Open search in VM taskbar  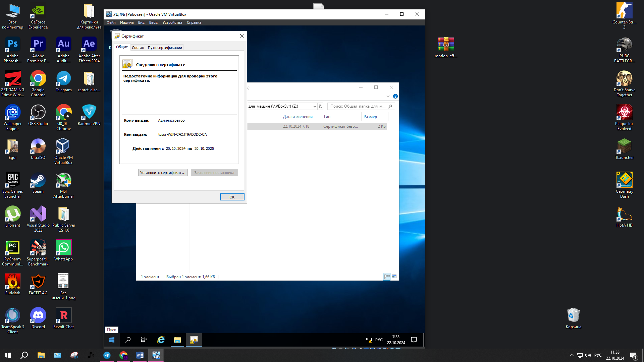pyautogui.click(x=128, y=340)
